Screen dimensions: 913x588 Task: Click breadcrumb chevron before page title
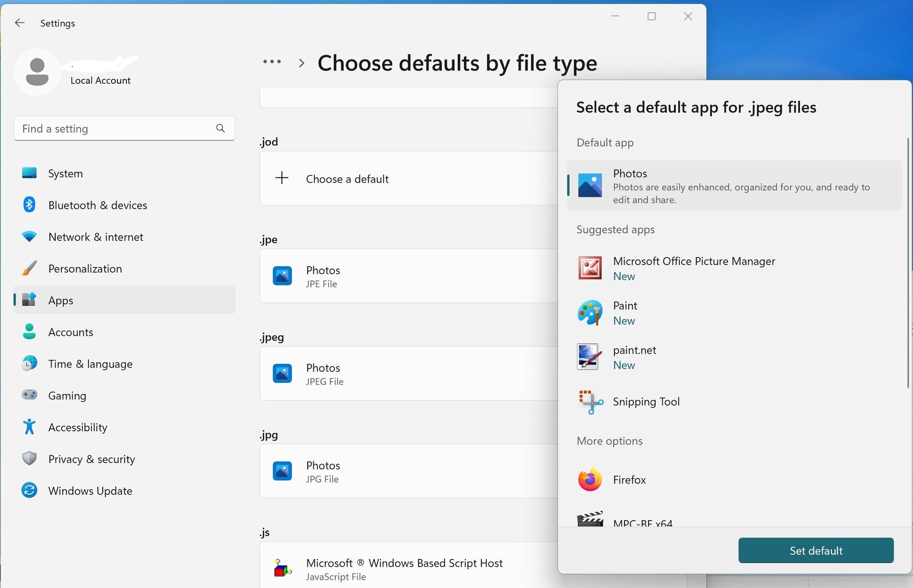click(x=302, y=63)
